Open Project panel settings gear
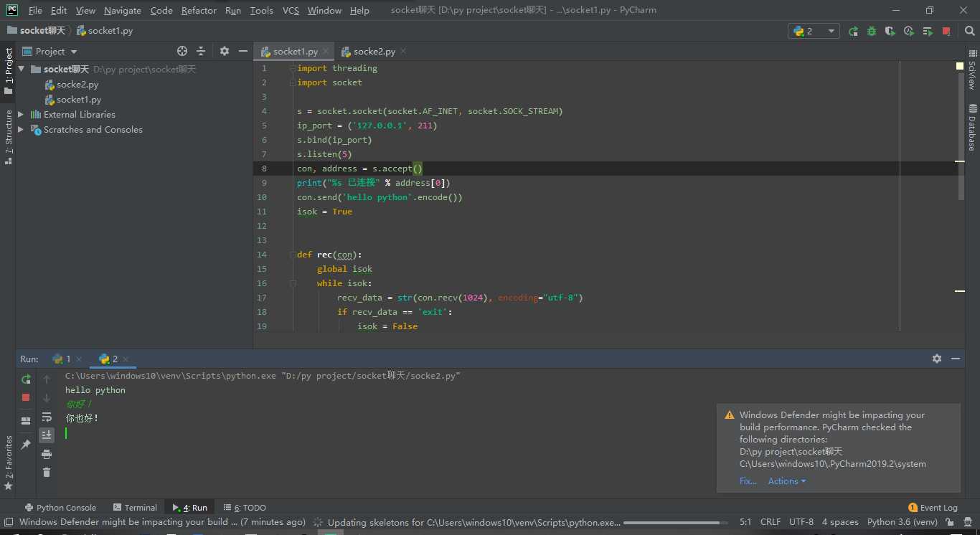 coord(225,51)
